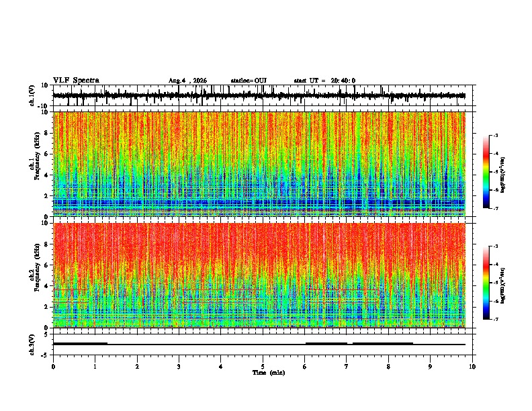The height and width of the screenshot is (411, 532).
Task: Select the "ch.1(V)" axis label
Action: point(32,95)
